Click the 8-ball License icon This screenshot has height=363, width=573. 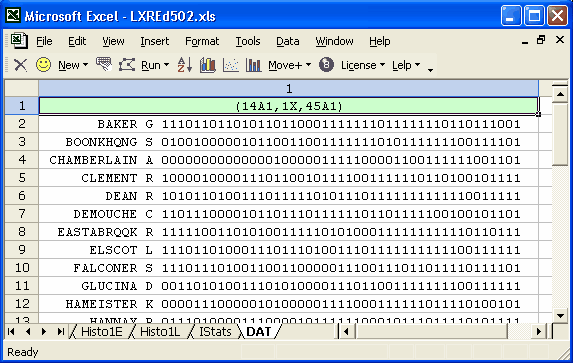(x=326, y=65)
